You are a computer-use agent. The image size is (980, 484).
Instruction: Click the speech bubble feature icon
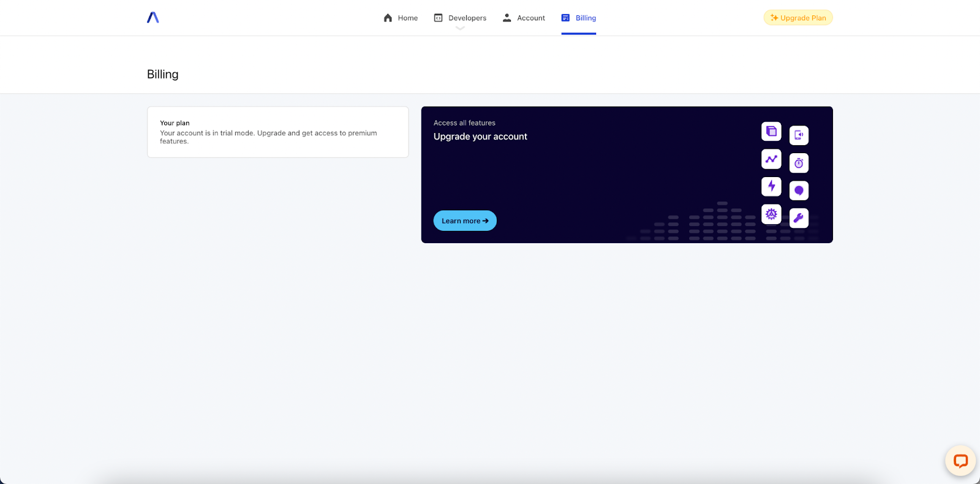[x=799, y=191]
